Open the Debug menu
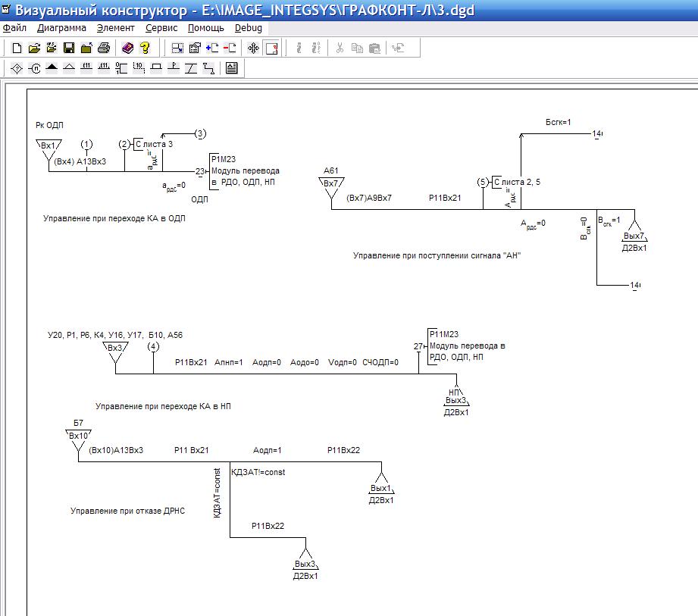This screenshot has height=616, width=698. coord(248,28)
